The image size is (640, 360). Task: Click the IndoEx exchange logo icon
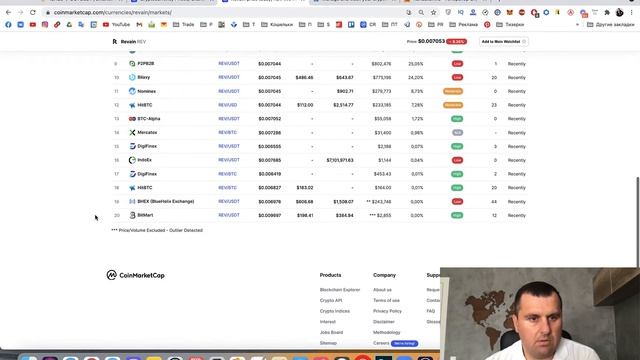point(132,160)
